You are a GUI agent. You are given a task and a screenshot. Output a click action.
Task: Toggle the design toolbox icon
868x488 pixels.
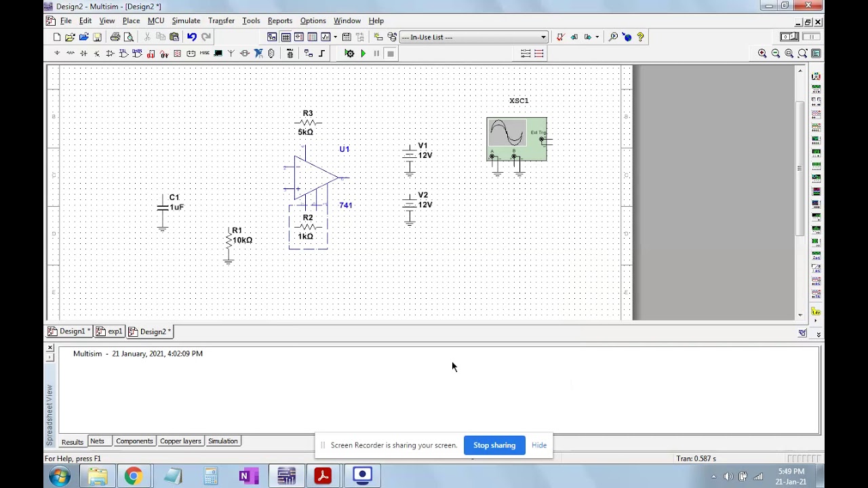tap(272, 37)
